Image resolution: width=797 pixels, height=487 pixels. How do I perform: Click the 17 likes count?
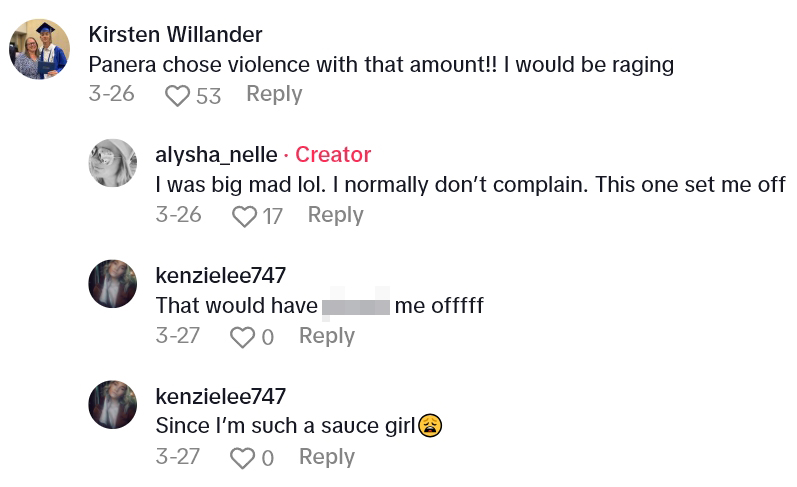(272, 216)
